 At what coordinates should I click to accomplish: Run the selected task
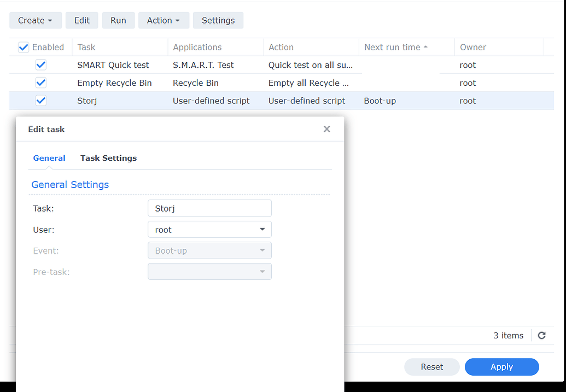(x=118, y=20)
